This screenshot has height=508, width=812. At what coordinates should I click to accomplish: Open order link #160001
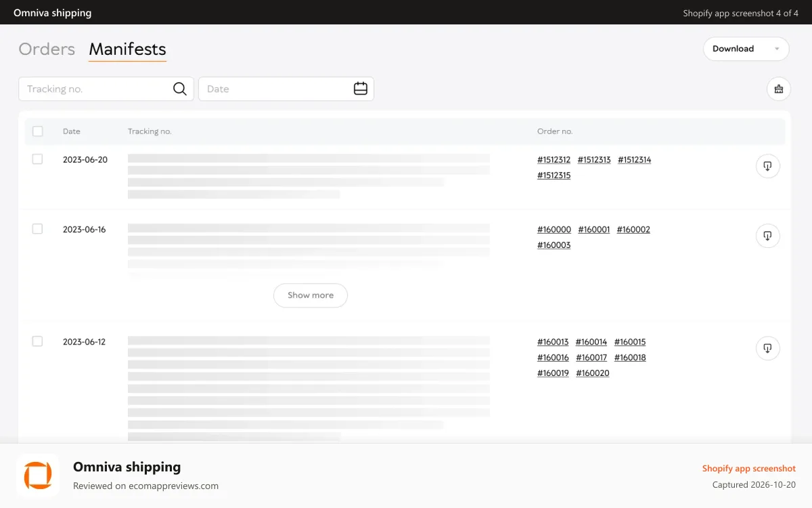[x=594, y=230]
